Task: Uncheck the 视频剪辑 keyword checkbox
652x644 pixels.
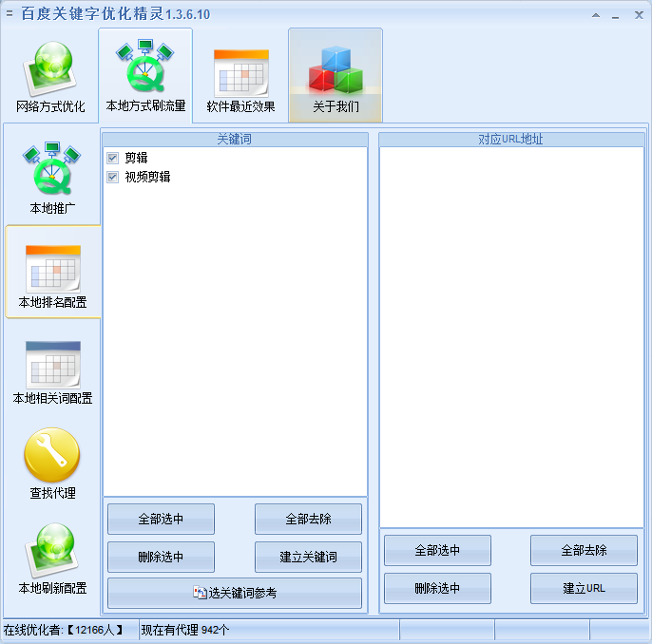Action: coord(113,177)
